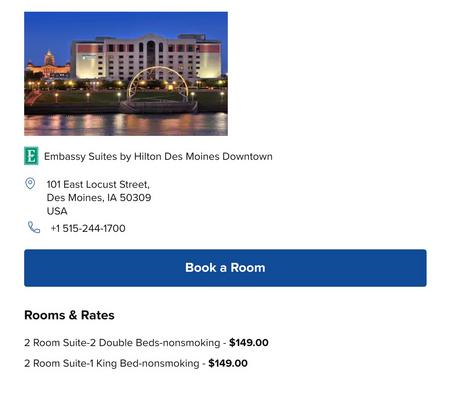450x400 pixels.
Task: Click the $149.00 price for Double Beds suite
Action: point(249,343)
